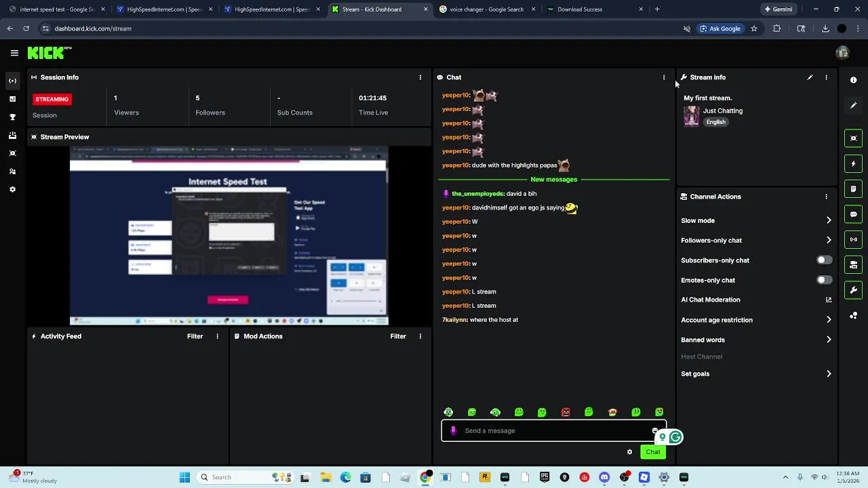Click the green Chat send button
This screenshot has height=488, width=868.
pyautogui.click(x=653, y=452)
